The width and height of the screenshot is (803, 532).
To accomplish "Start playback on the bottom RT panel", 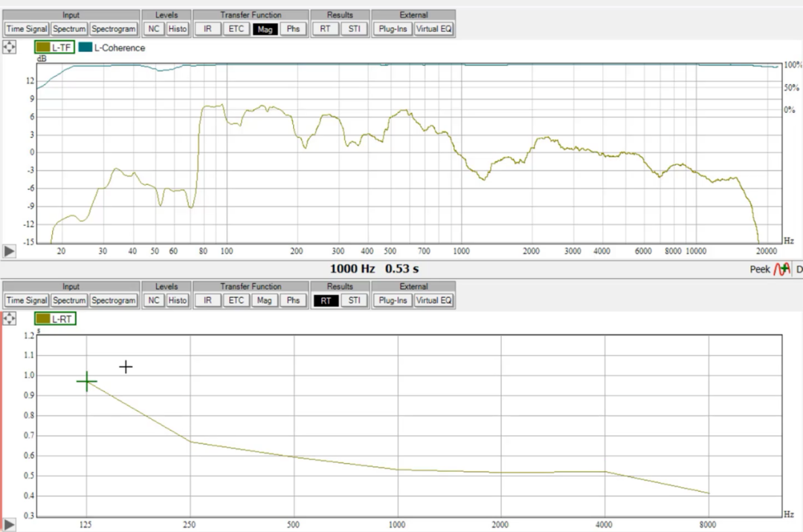I will pos(9,525).
